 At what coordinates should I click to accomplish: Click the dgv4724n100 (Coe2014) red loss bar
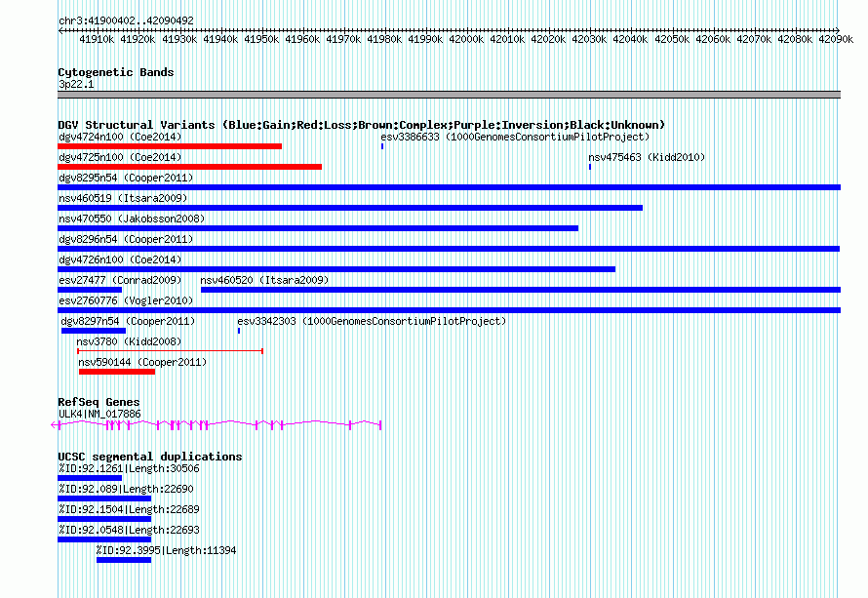170,146
